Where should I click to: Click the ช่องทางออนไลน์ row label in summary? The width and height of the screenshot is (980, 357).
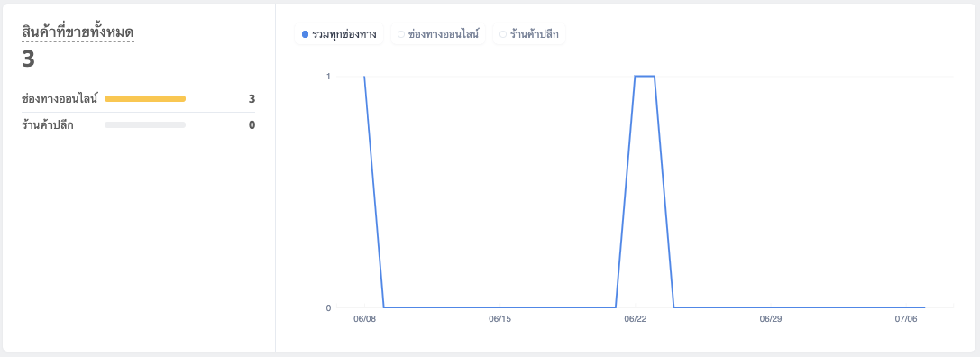click(60, 99)
